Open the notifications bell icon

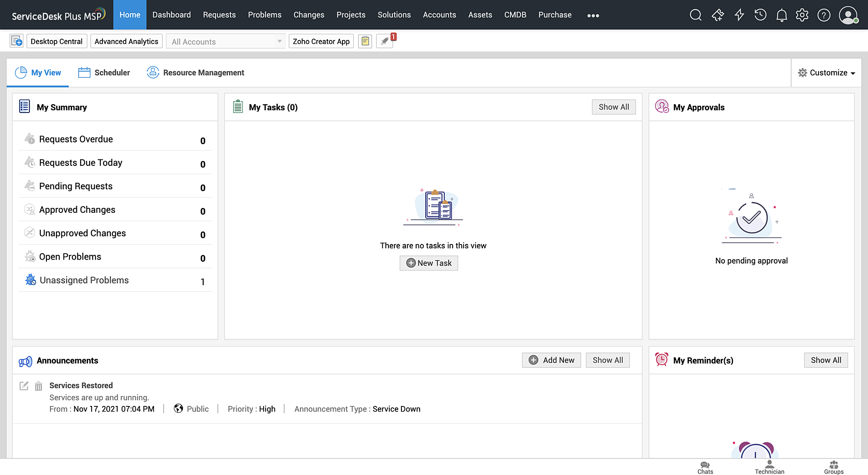[x=781, y=15]
